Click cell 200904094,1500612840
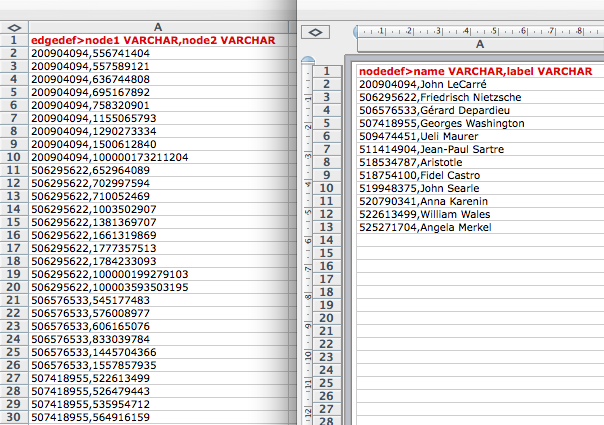Screen dimensions: 604x425 pyautogui.click(x=158, y=144)
